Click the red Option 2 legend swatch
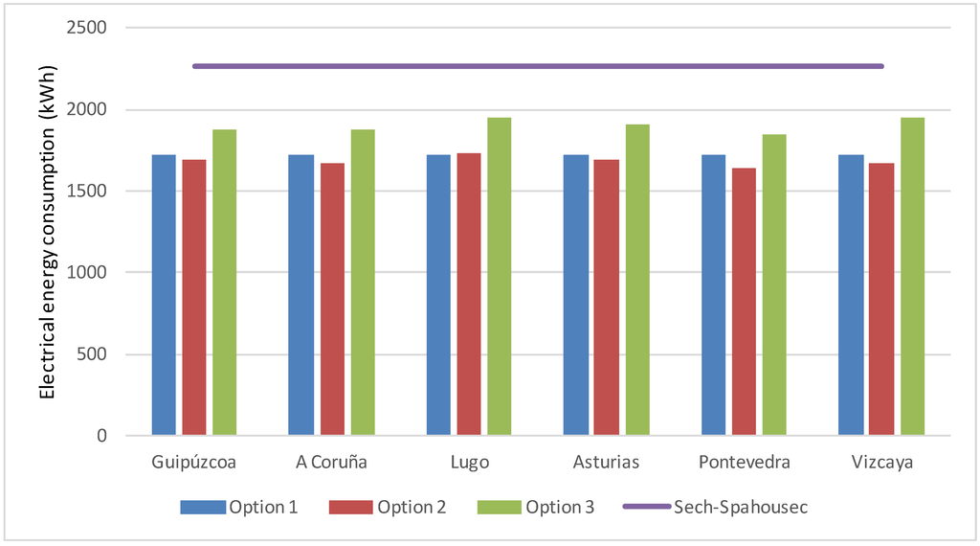The height and width of the screenshot is (546, 980). (350, 508)
